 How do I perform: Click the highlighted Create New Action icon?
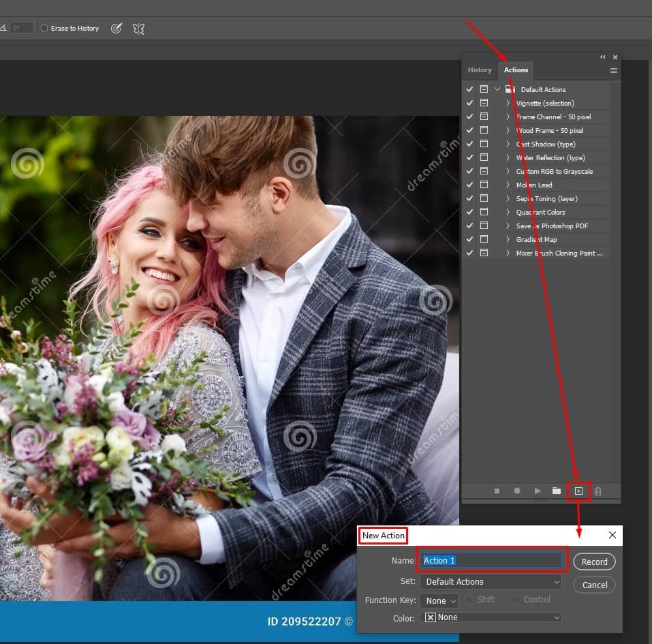(x=578, y=491)
